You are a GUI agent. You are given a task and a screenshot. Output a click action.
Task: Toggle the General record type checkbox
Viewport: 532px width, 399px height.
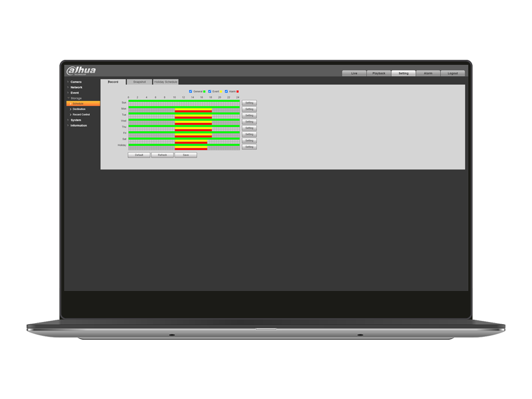point(190,91)
